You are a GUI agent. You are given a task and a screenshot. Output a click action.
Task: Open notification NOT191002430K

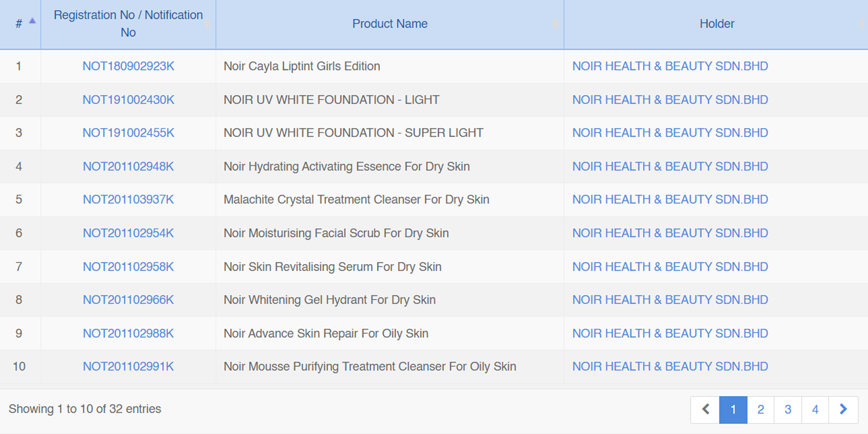(128, 100)
